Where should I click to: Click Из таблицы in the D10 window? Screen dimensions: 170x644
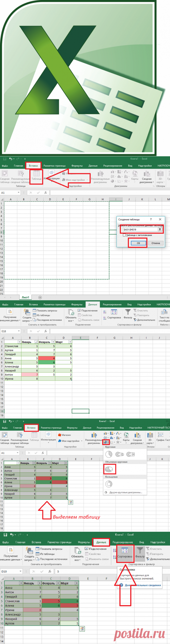pos(45,554)
